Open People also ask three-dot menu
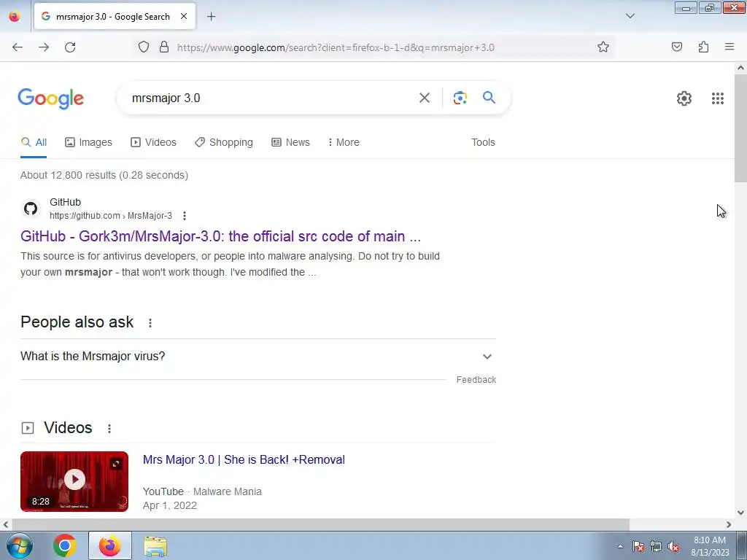 (150, 323)
